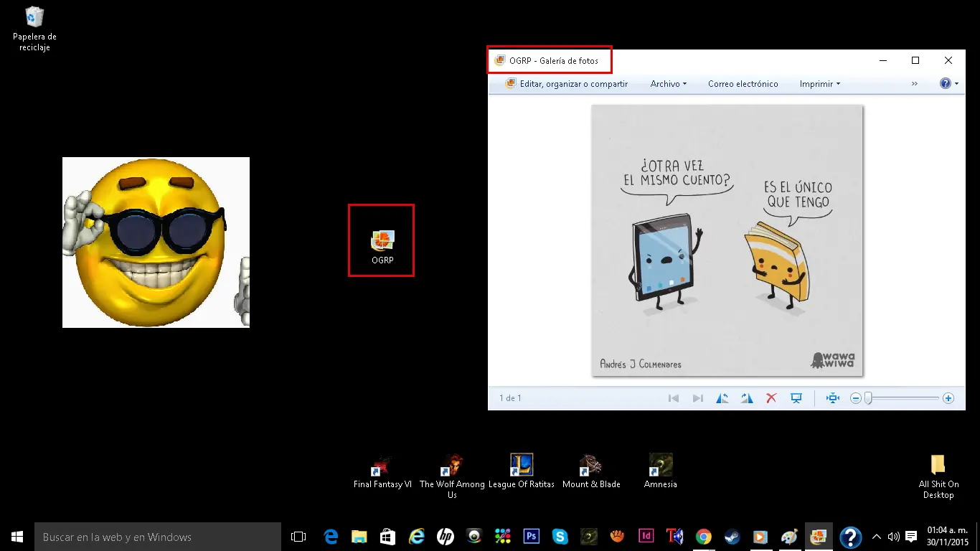Open the Action Center notifications icon
The height and width of the screenshot is (551, 980).
tap(911, 537)
